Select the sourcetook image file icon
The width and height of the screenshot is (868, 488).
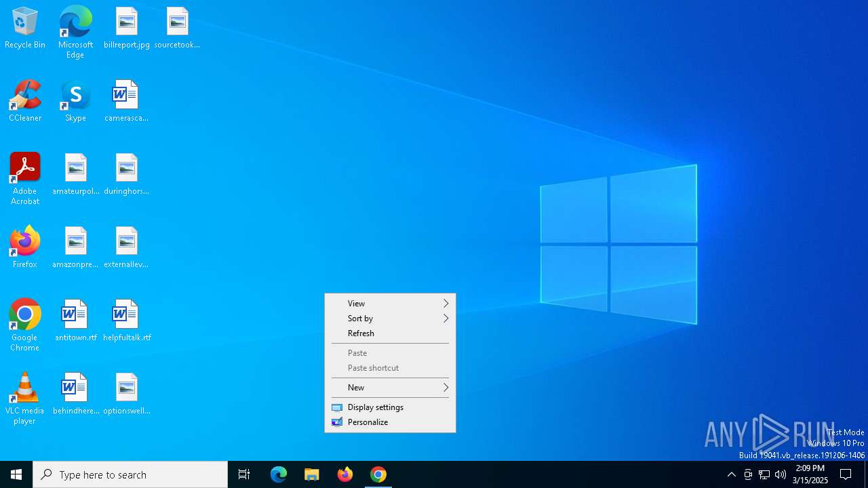point(177,28)
